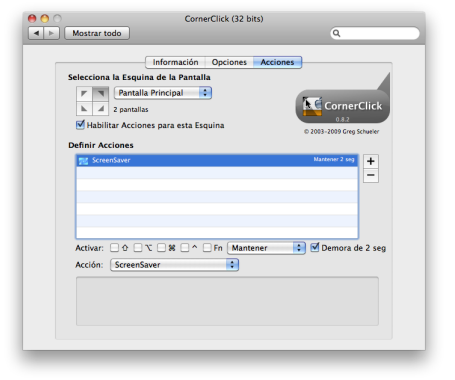455x380 pixels.
Task: Switch to the Información tab
Action: coord(175,62)
